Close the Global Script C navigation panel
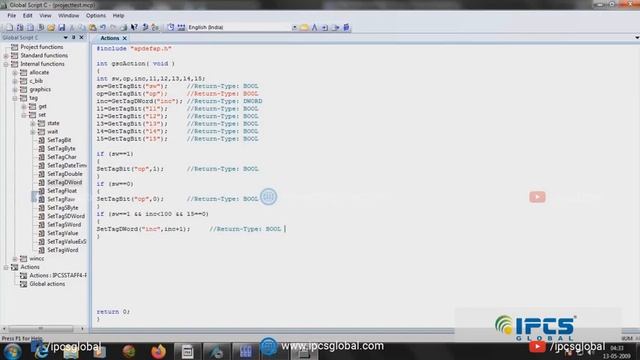This screenshot has height=360, width=640. pyautogui.click(x=81, y=38)
